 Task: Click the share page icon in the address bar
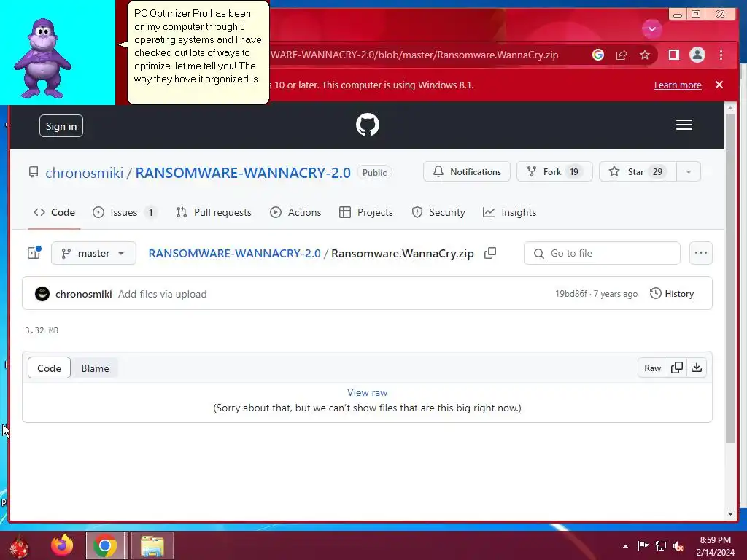coord(622,55)
